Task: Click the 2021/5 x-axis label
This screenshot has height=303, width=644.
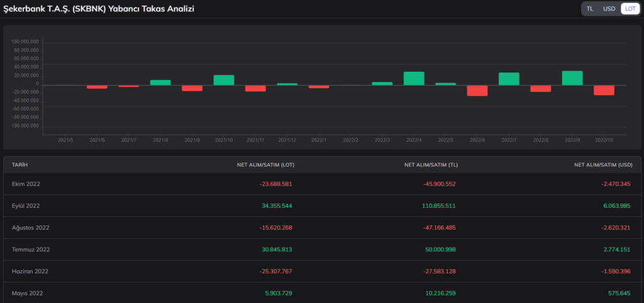Action: point(65,140)
